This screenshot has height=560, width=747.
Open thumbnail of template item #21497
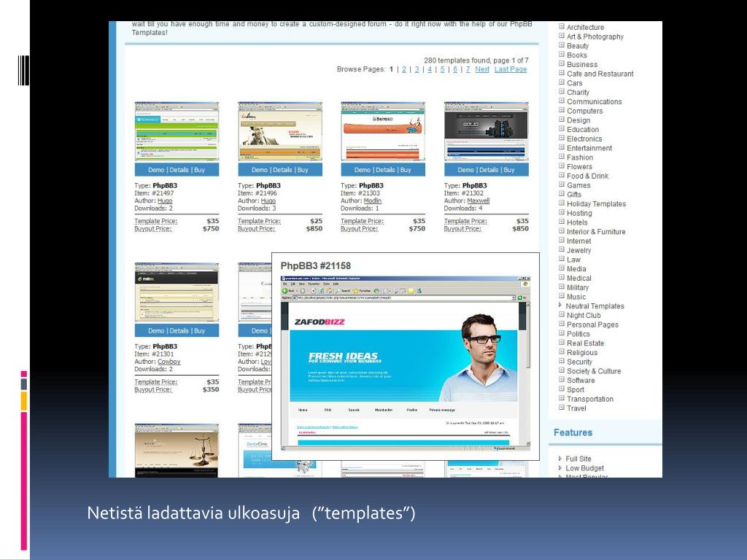pyautogui.click(x=177, y=131)
